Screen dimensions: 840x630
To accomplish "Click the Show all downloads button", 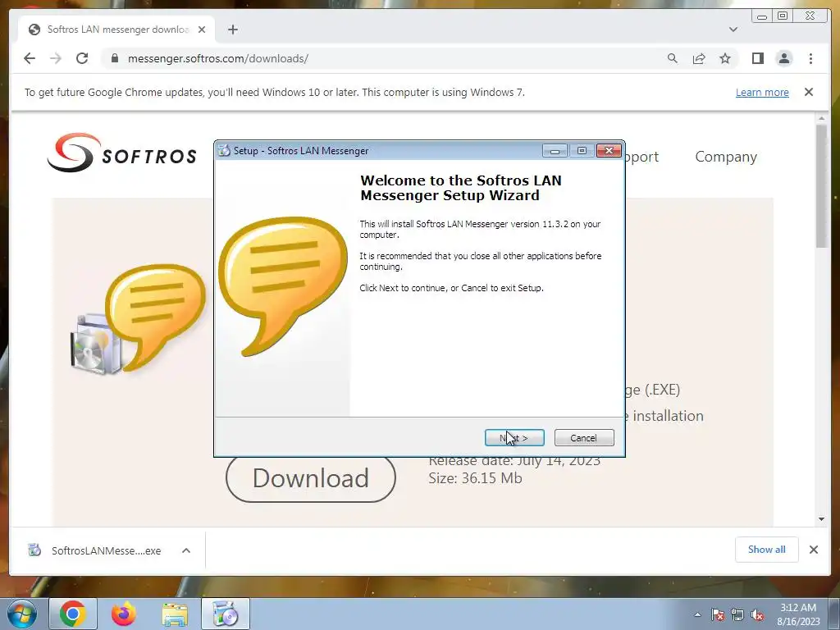I will (x=767, y=550).
